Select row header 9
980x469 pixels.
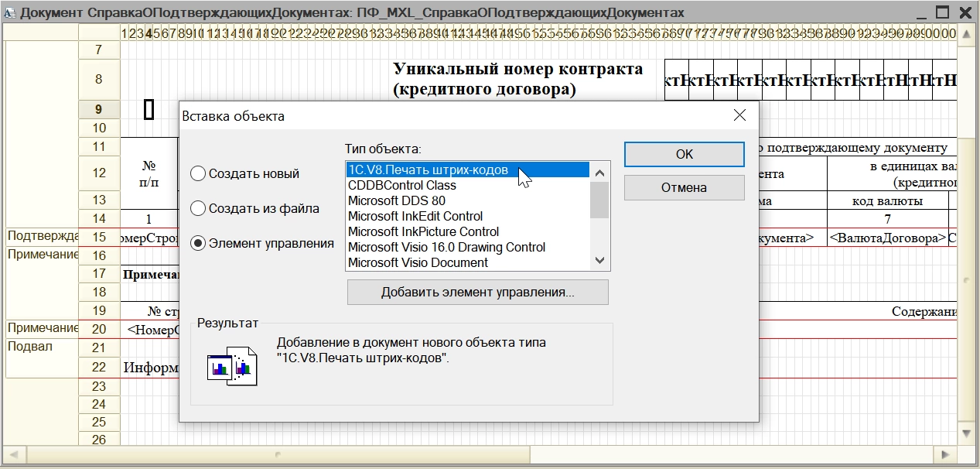99,110
